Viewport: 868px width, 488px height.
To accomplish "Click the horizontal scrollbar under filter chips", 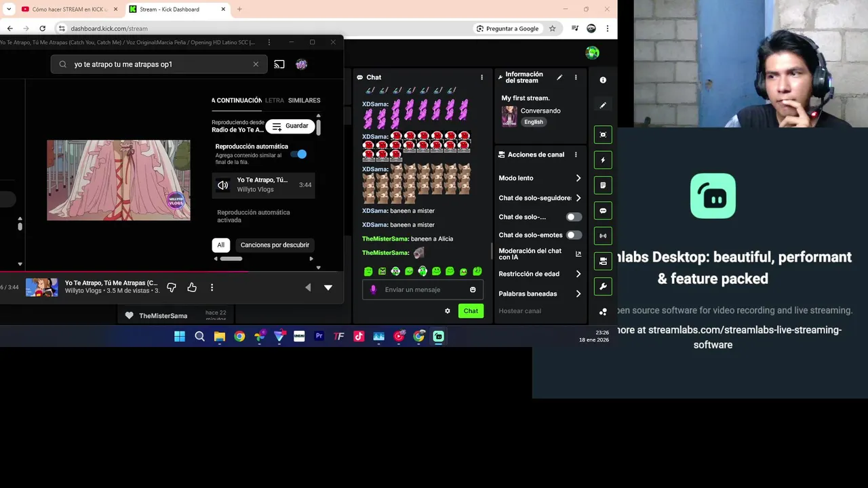I will 231,258.
